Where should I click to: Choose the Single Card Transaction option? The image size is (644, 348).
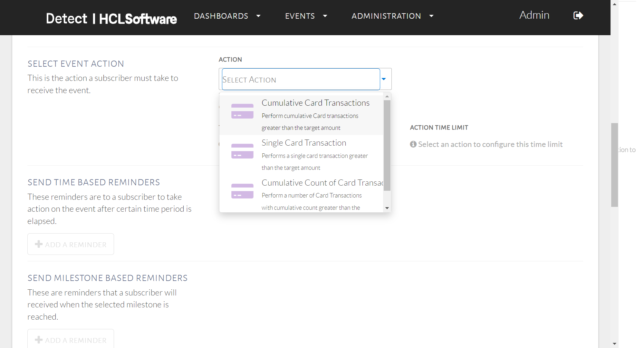coord(303,143)
